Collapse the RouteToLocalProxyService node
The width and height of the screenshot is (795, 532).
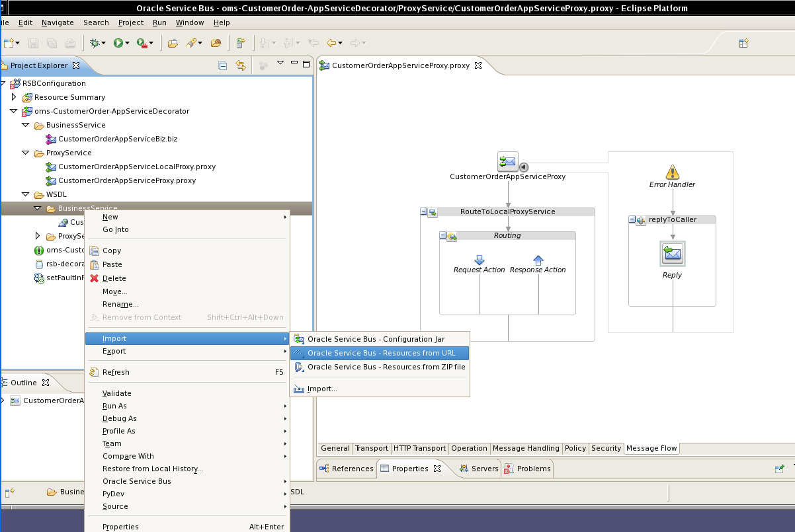(x=425, y=212)
